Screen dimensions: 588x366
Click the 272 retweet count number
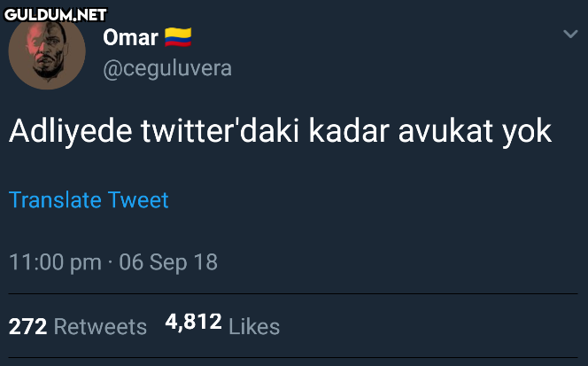click(x=27, y=326)
